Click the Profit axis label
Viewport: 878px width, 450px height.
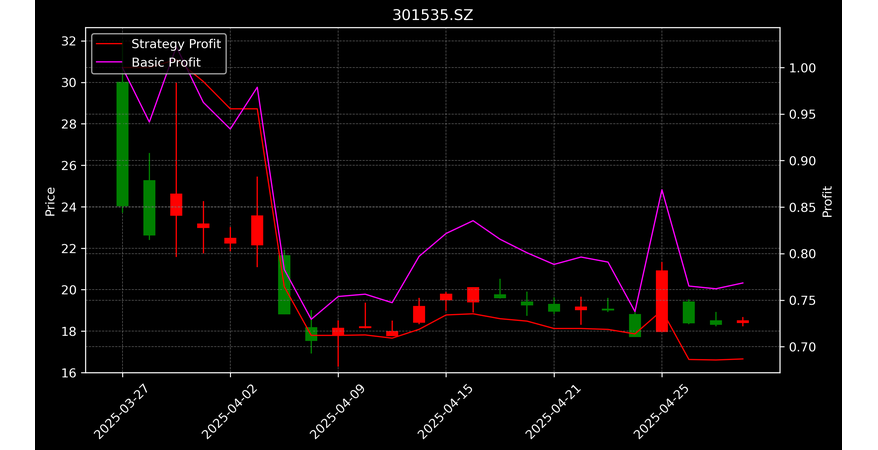coord(828,201)
